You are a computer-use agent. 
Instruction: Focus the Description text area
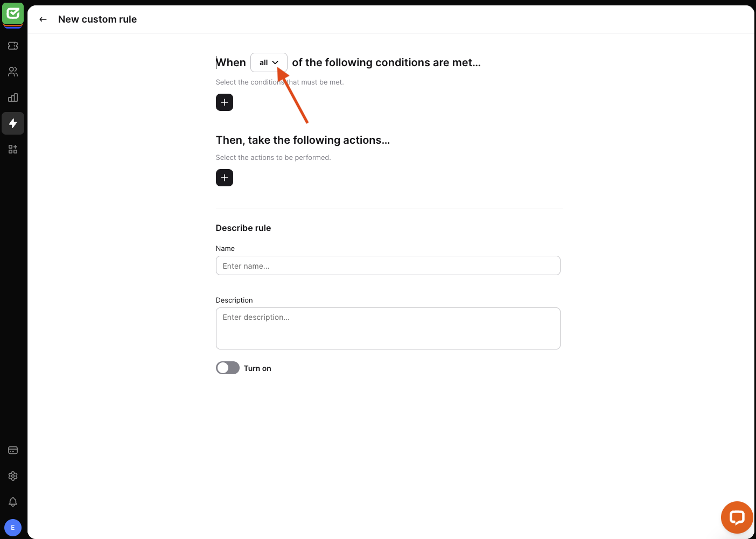[388, 328]
